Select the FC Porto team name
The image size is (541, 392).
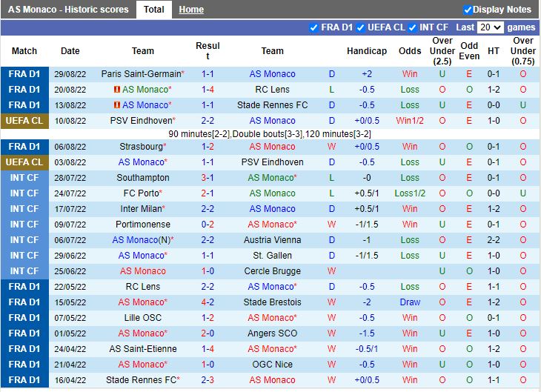click(141, 193)
